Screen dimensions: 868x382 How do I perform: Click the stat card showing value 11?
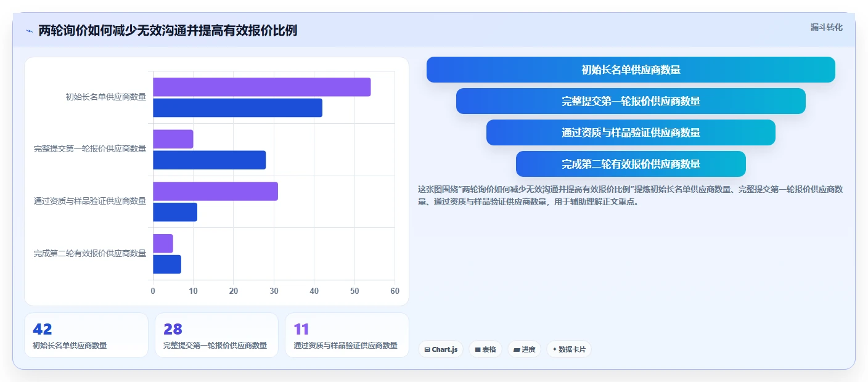pos(347,335)
